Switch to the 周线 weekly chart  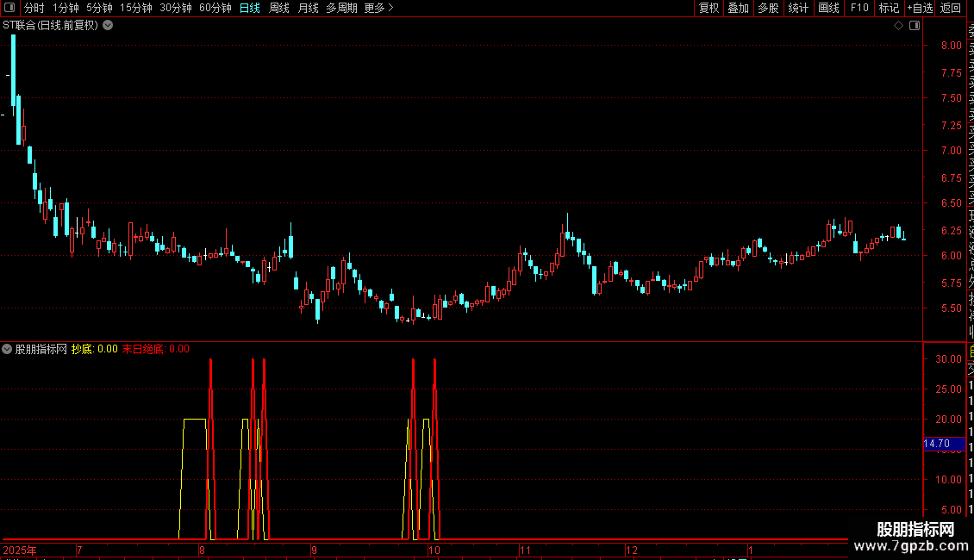[279, 8]
